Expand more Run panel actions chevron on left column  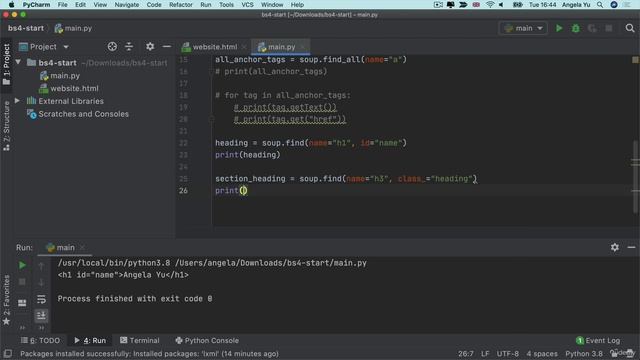click(x=22, y=327)
